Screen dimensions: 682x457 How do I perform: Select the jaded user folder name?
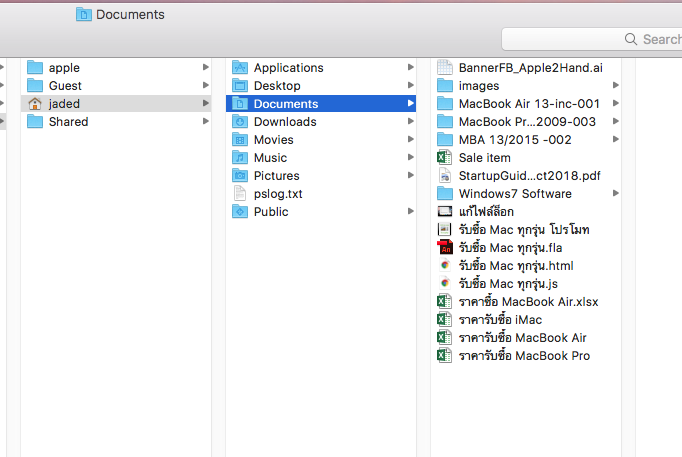click(x=64, y=104)
